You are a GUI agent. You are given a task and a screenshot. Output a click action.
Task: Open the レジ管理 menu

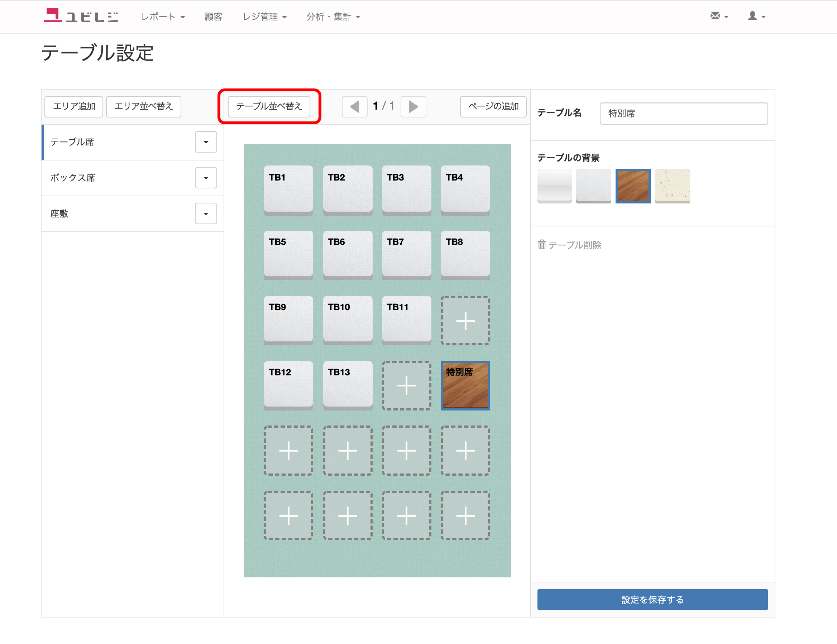[x=264, y=16]
